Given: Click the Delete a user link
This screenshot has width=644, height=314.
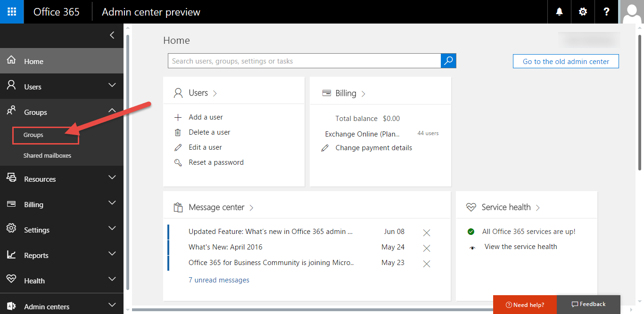Looking at the screenshot, I should point(209,132).
